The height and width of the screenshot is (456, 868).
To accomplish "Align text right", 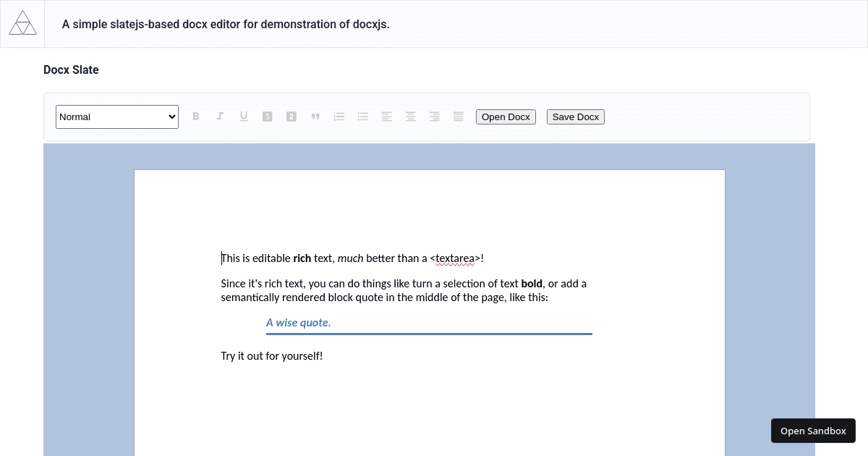I will coord(435,117).
